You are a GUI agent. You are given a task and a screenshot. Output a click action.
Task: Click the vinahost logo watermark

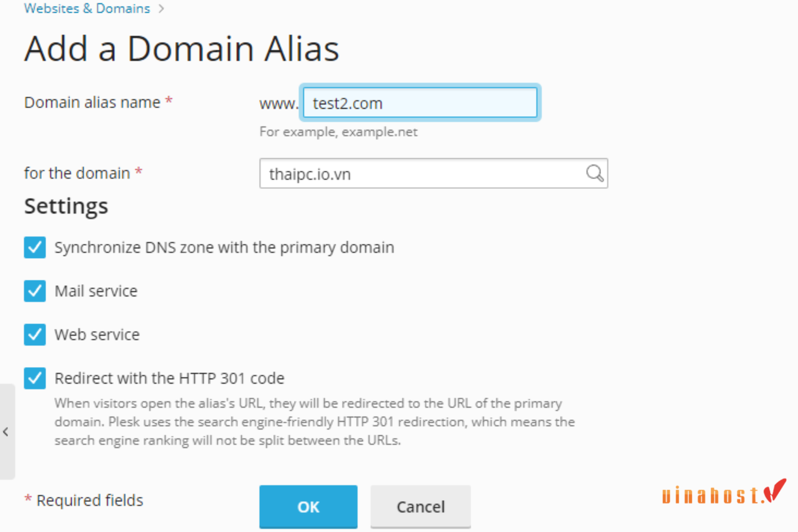tap(724, 492)
